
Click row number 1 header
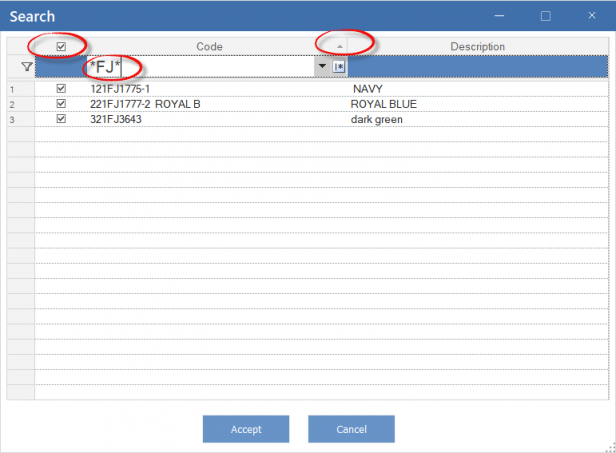[x=20, y=89]
